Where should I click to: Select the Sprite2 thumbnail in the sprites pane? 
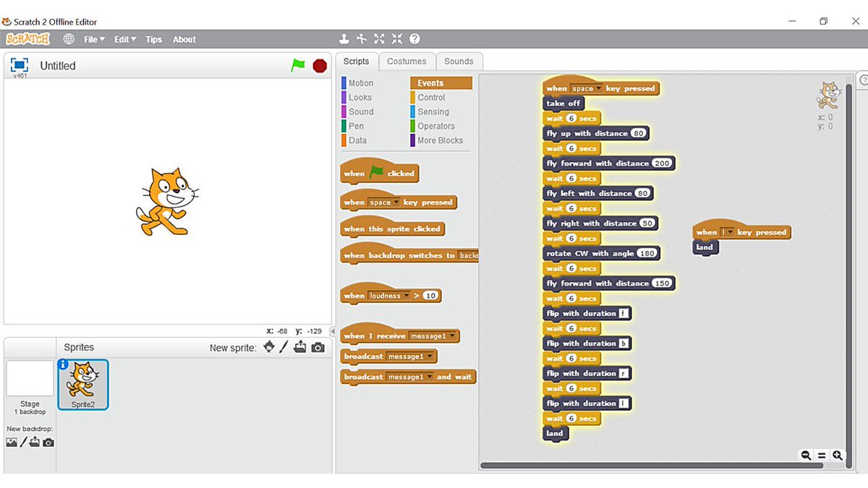pyautogui.click(x=82, y=384)
